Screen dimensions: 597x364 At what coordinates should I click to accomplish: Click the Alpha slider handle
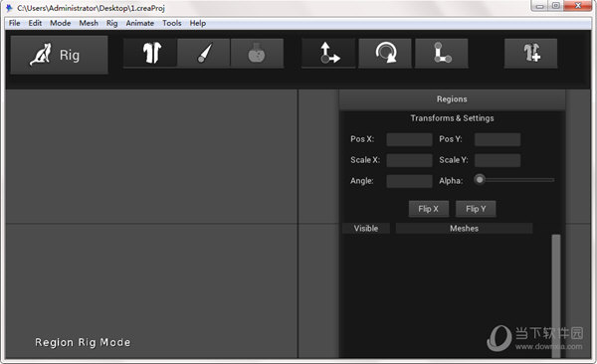point(480,179)
